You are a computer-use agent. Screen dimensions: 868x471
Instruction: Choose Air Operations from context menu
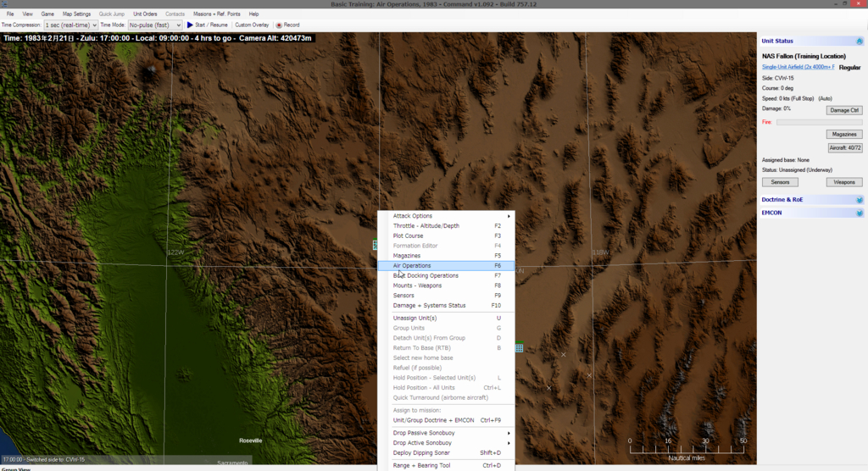click(446, 266)
